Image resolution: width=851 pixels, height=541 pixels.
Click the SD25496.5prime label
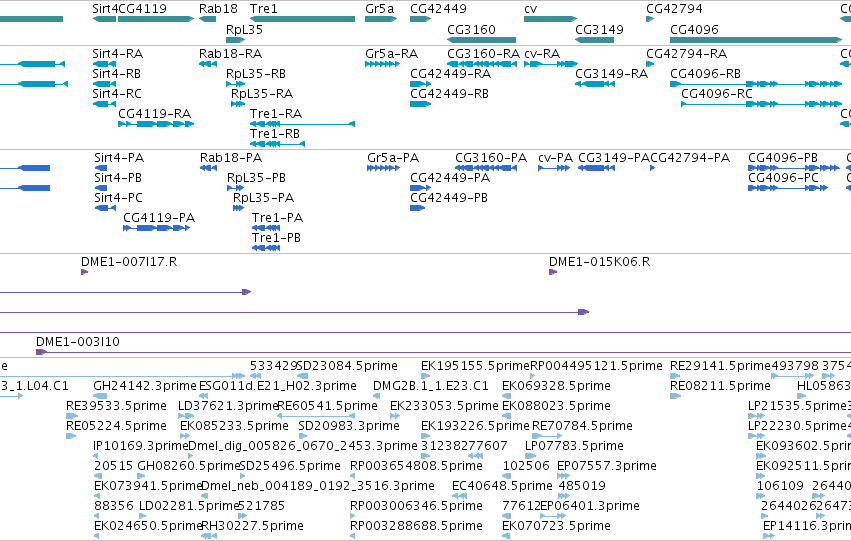point(290,466)
